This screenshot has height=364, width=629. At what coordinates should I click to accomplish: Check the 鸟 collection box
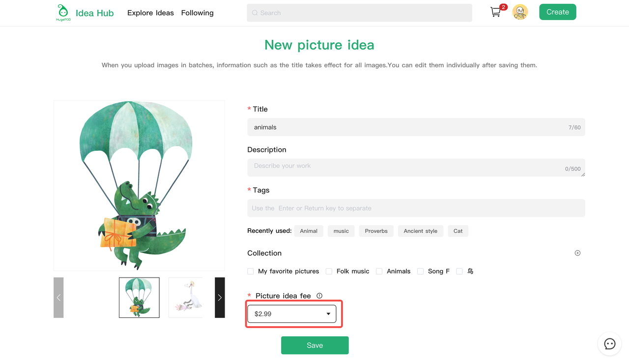tap(459, 271)
